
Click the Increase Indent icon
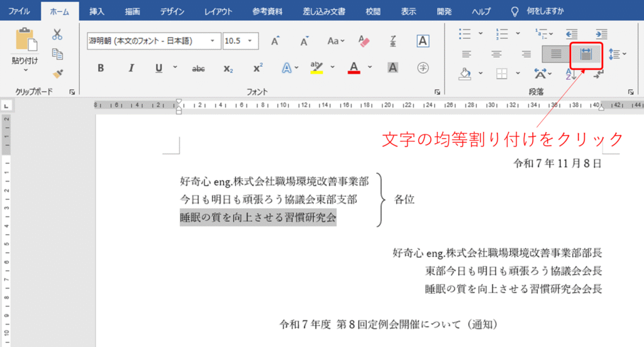(601, 34)
